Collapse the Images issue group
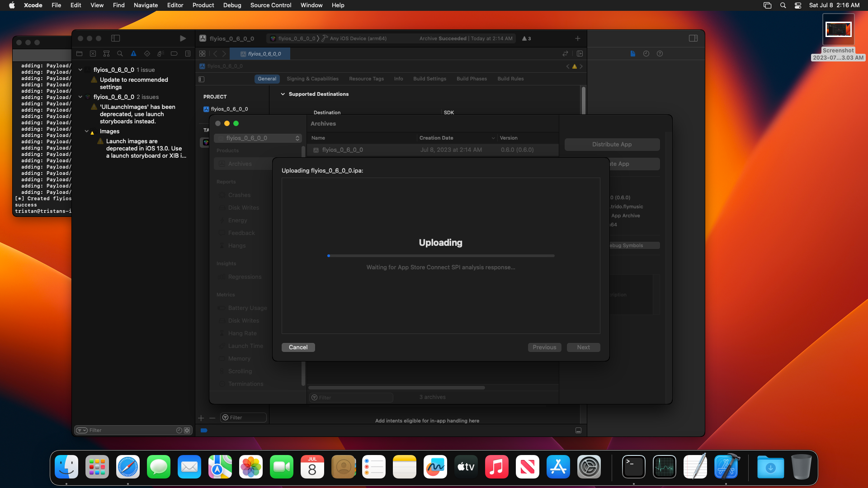The height and width of the screenshot is (488, 868). click(86, 131)
